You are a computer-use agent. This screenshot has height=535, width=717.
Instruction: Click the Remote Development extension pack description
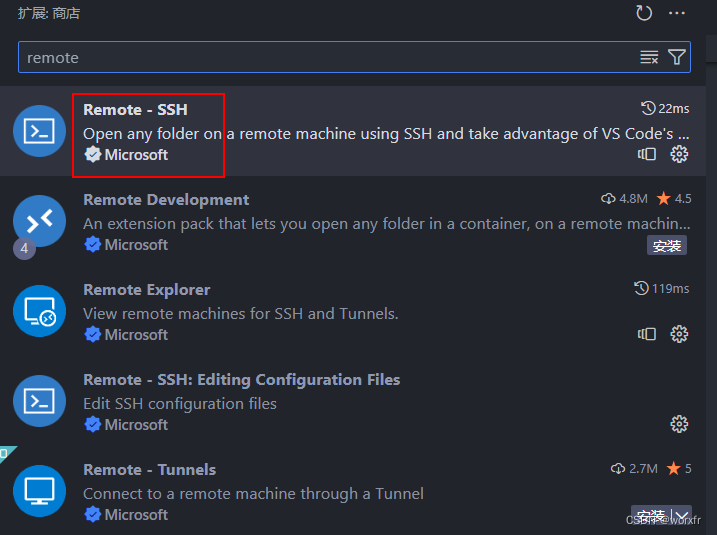click(387, 224)
